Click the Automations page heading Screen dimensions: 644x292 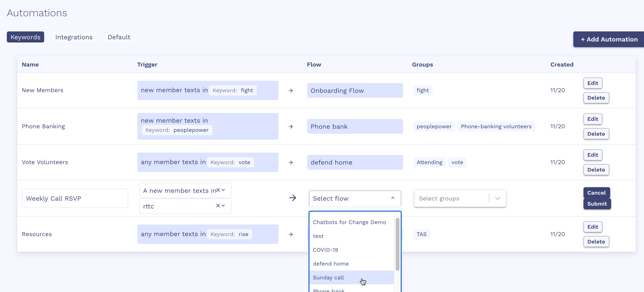(x=37, y=13)
